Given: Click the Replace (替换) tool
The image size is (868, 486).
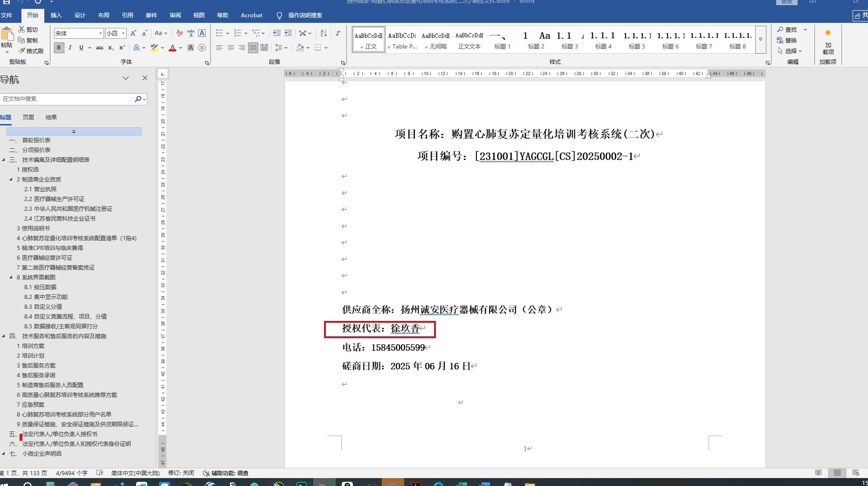Looking at the screenshot, I should (786, 40).
